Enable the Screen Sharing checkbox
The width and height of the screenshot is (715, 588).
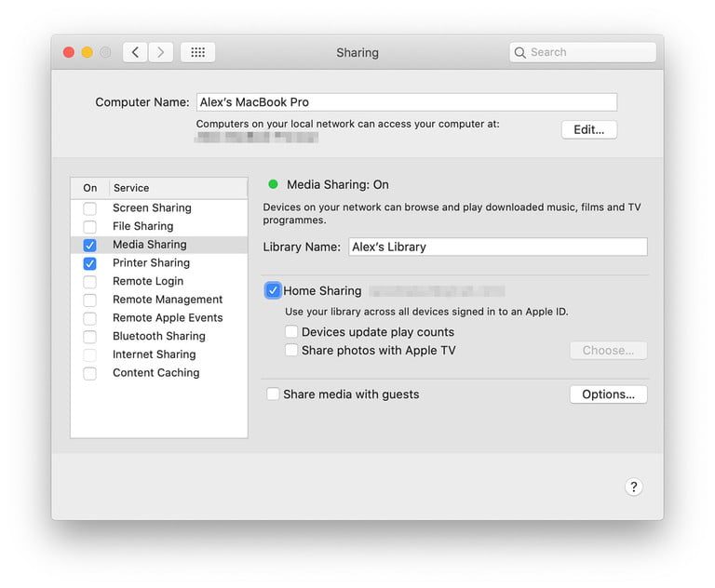pyautogui.click(x=90, y=208)
